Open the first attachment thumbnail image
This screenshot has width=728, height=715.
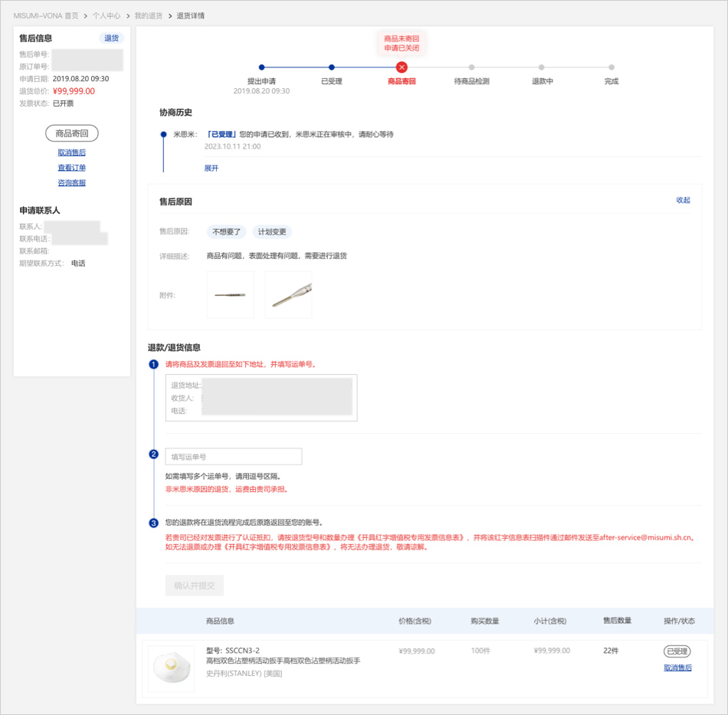point(230,295)
